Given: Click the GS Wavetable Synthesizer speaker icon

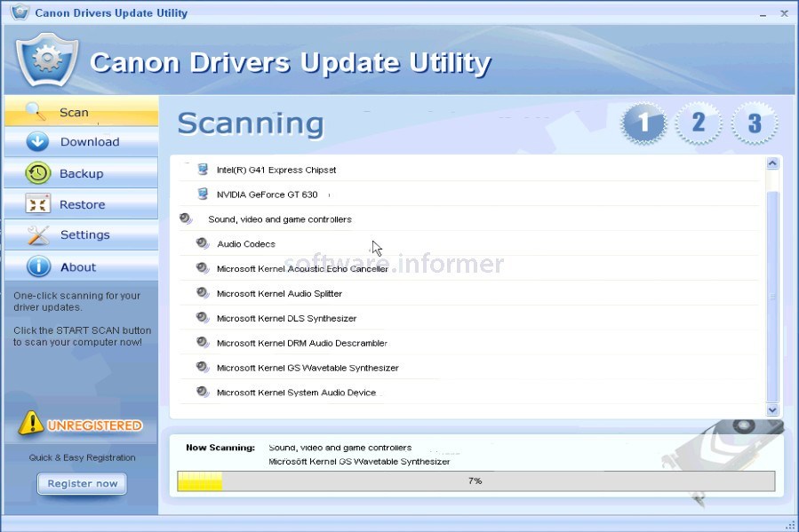Looking at the screenshot, I should (x=203, y=367).
